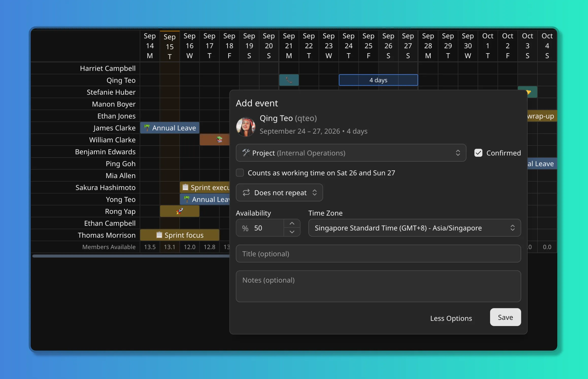This screenshot has height=379, width=588.
Task: Click the Mia Allen row name
Action: 121,175
